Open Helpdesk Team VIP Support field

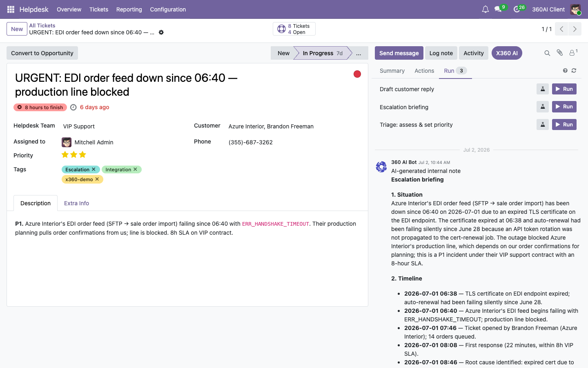[123, 126]
